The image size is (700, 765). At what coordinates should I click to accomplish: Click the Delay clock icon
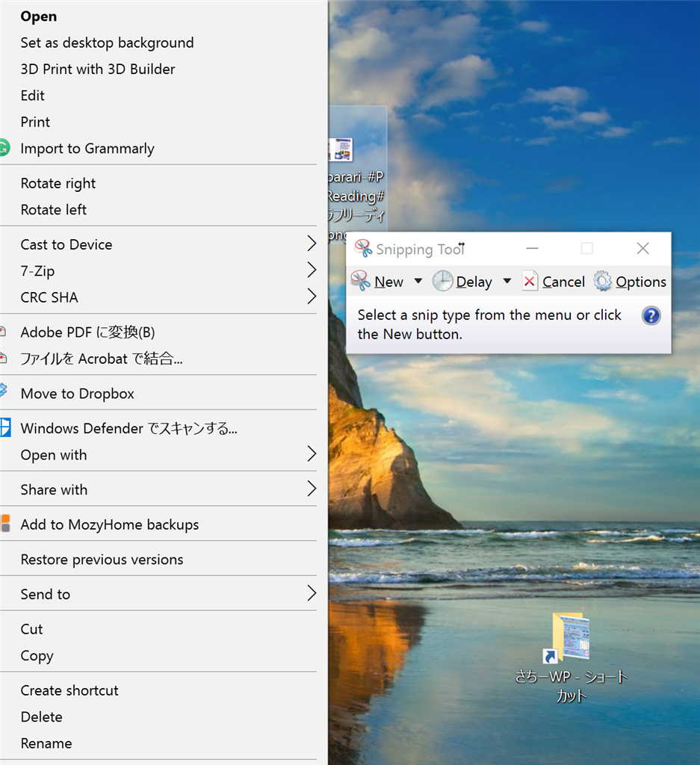click(442, 281)
